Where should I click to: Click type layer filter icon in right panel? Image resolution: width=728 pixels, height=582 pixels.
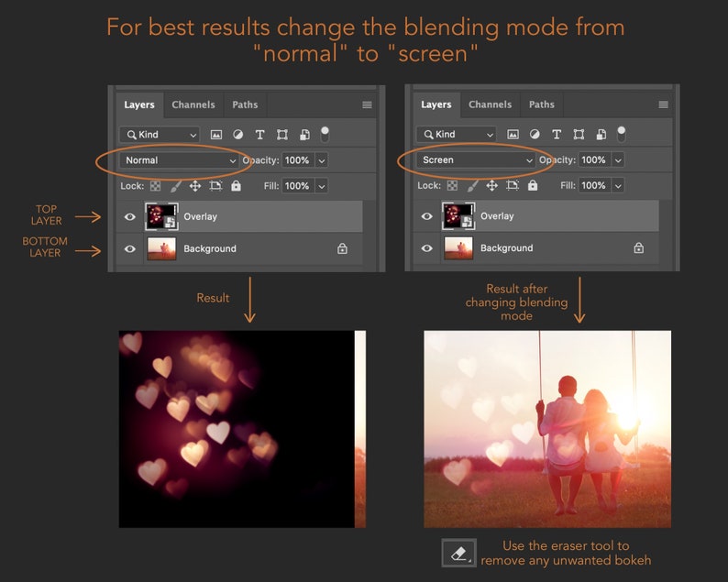click(557, 134)
